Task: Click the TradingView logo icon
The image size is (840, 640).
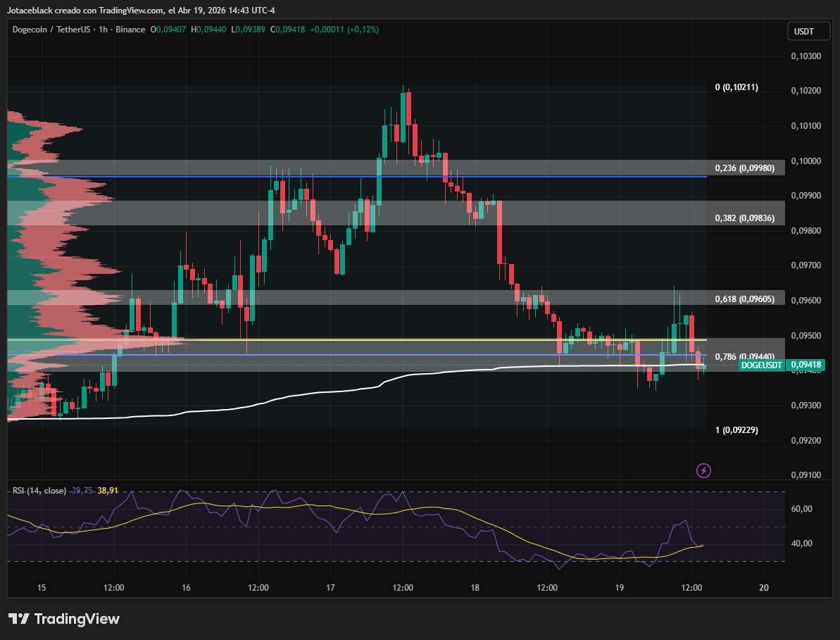Action: [x=19, y=619]
